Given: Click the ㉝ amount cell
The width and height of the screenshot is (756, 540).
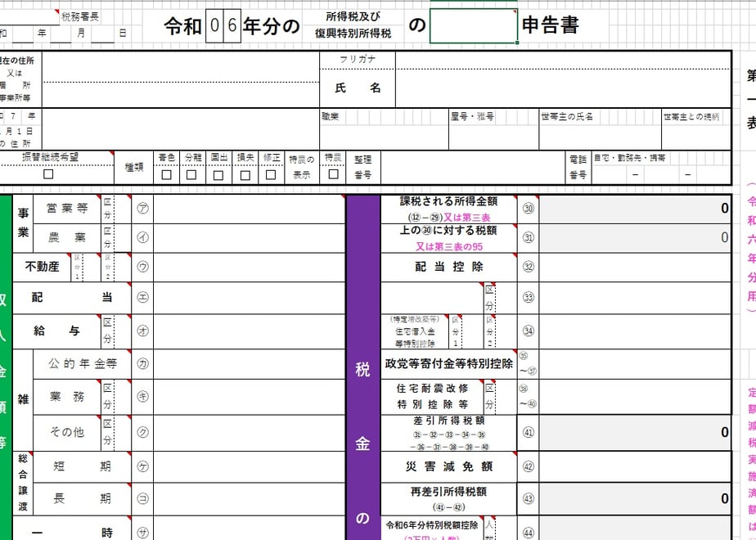Looking at the screenshot, I should (x=635, y=298).
